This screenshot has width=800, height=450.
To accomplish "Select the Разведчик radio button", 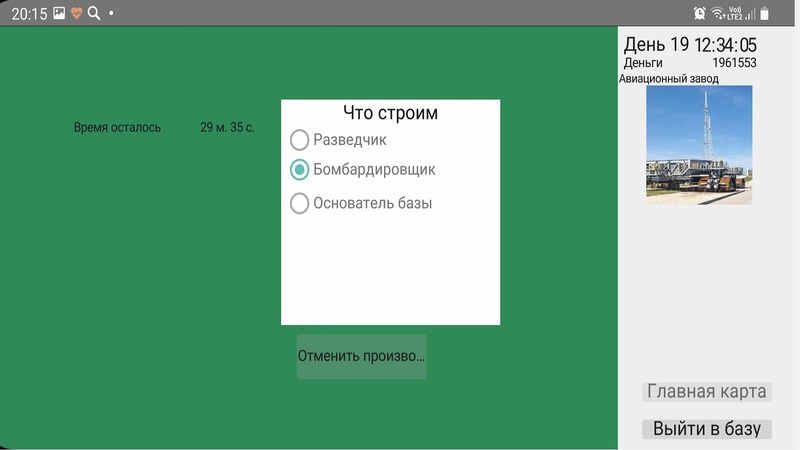I will [x=299, y=140].
